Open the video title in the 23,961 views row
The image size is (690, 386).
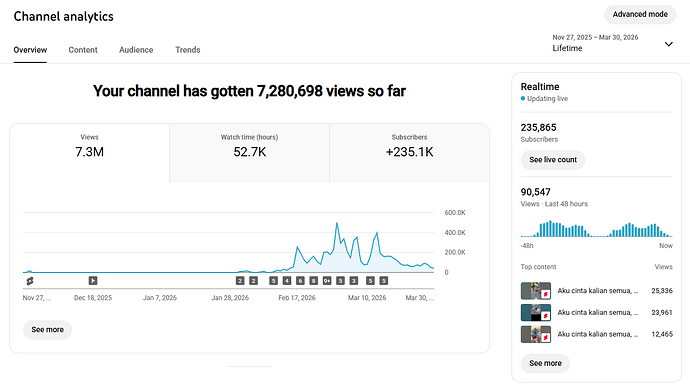(598, 312)
